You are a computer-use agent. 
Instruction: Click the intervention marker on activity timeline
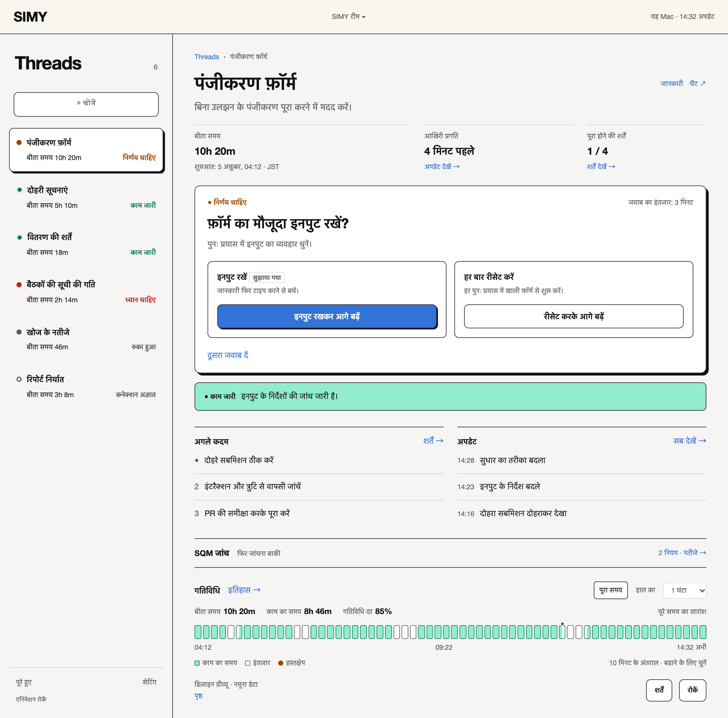coord(562,624)
